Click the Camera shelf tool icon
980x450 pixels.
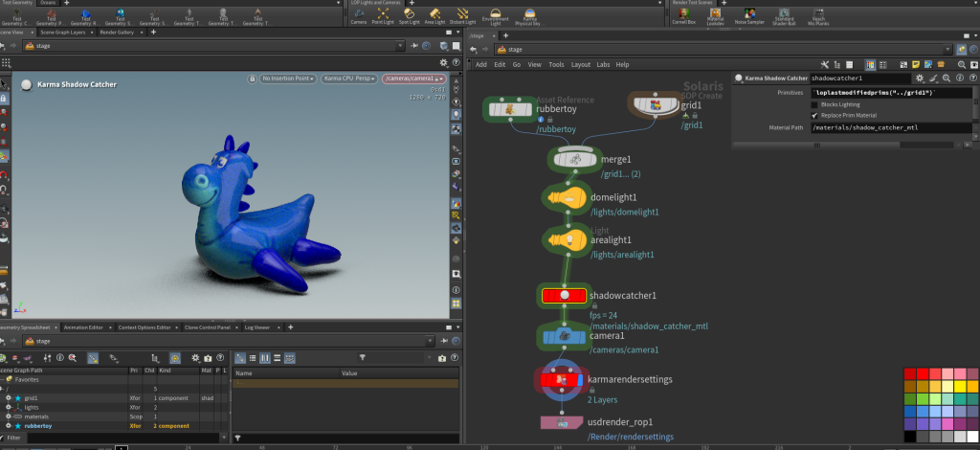358,14
